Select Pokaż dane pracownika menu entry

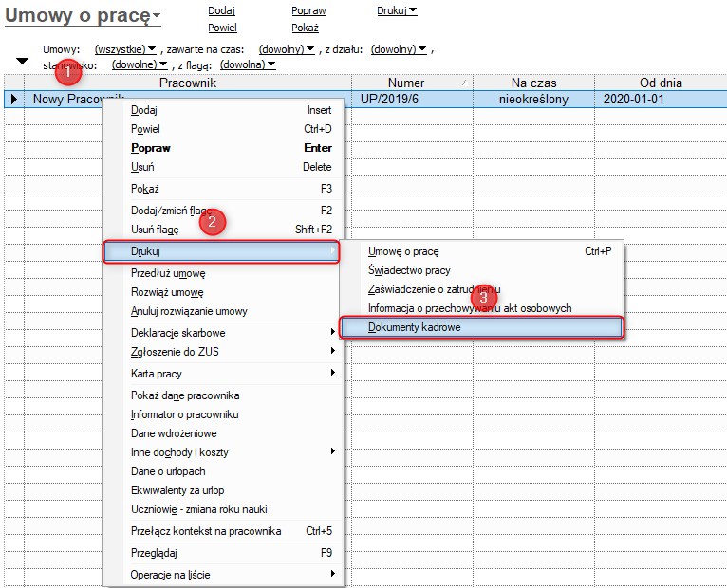tap(184, 395)
